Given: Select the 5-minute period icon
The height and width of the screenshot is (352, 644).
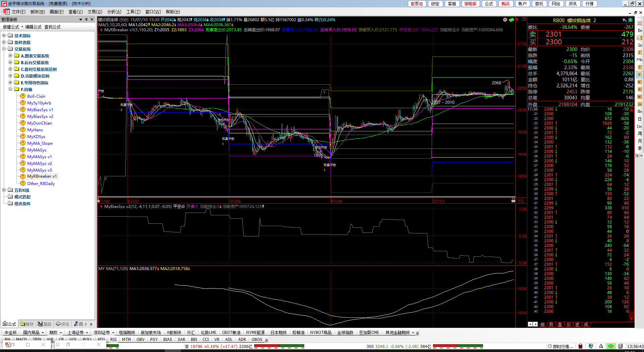Looking at the screenshot, I should click(640, 75).
